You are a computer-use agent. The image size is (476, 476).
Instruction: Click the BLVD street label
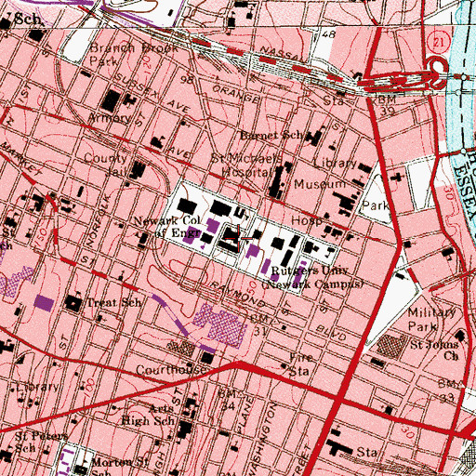pos(331,332)
